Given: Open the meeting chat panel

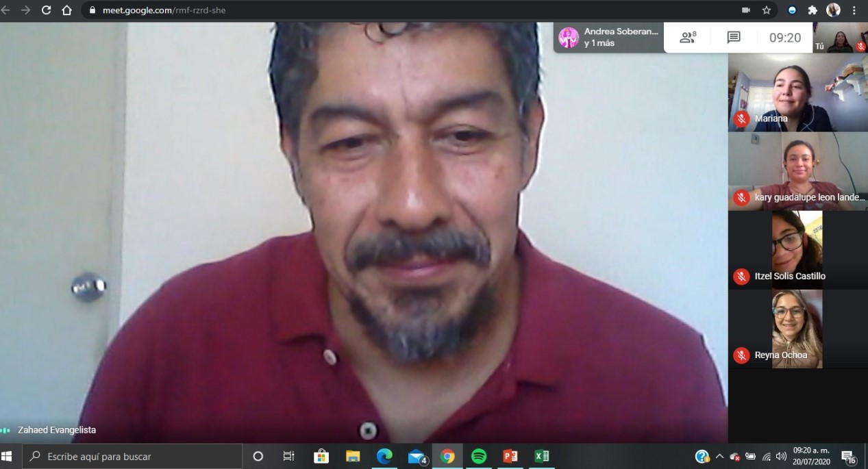Looking at the screenshot, I should tap(734, 38).
